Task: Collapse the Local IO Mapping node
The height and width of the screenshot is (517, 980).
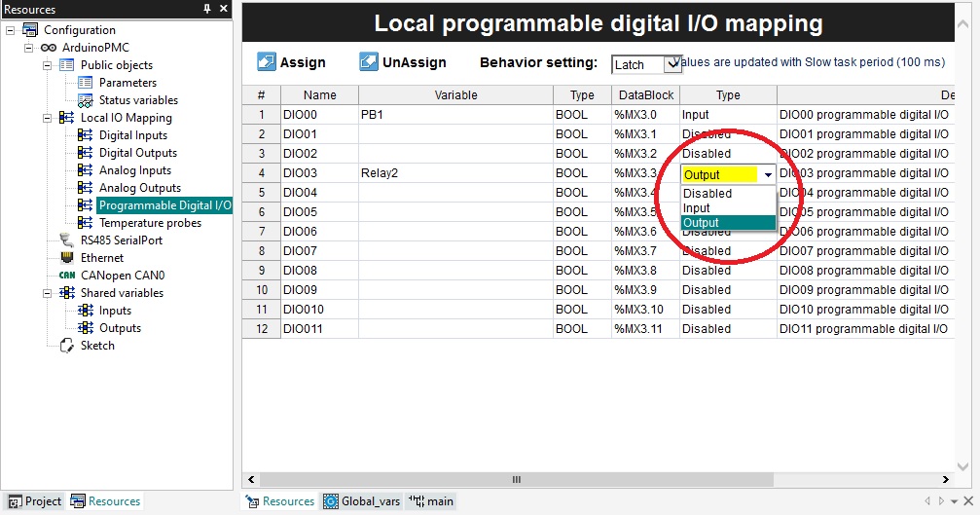Action: click(x=48, y=118)
